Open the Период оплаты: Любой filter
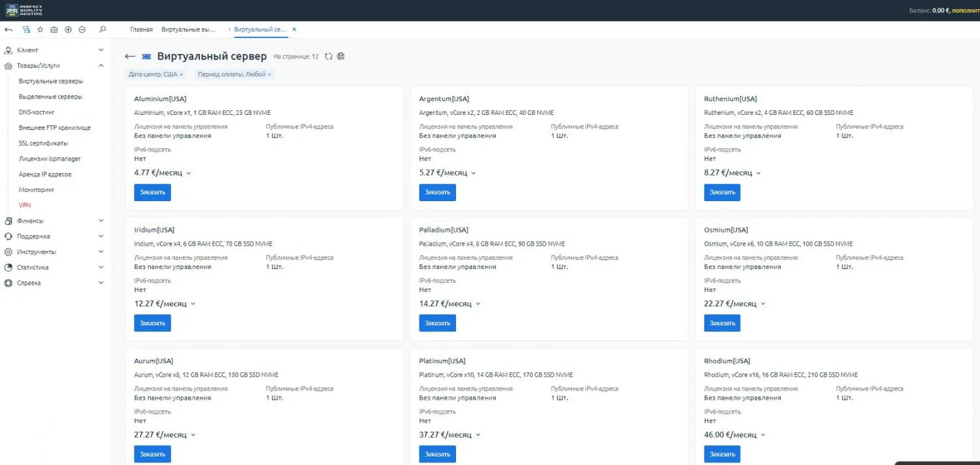This screenshot has height=465, width=980. [234, 74]
